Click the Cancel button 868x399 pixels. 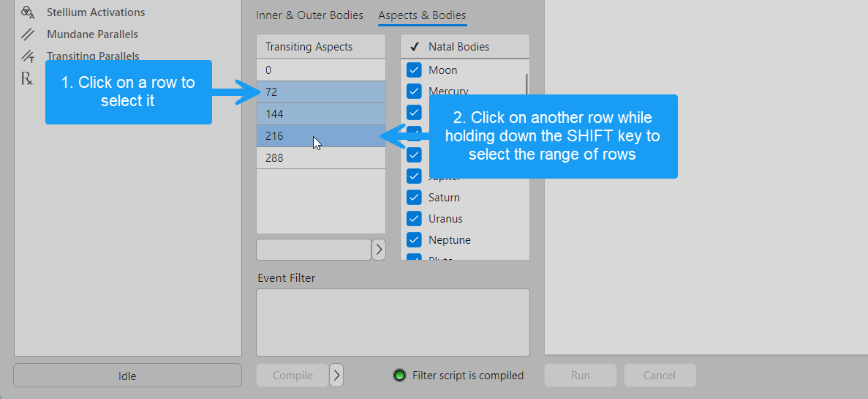tap(660, 375)
